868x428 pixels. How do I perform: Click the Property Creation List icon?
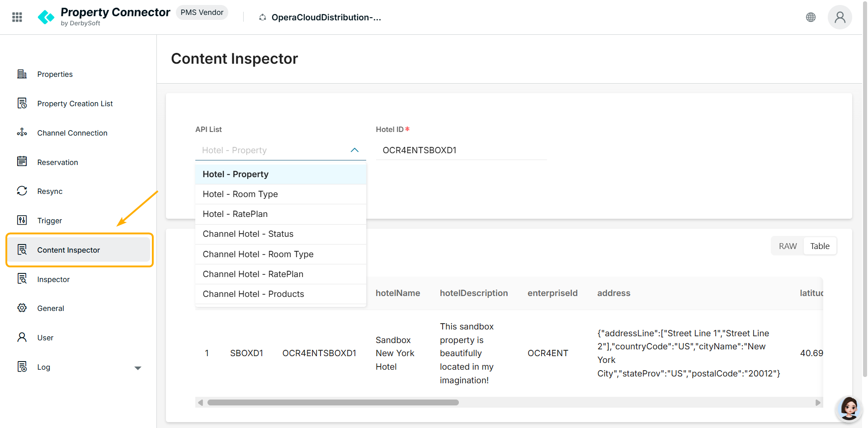(22, 103)
